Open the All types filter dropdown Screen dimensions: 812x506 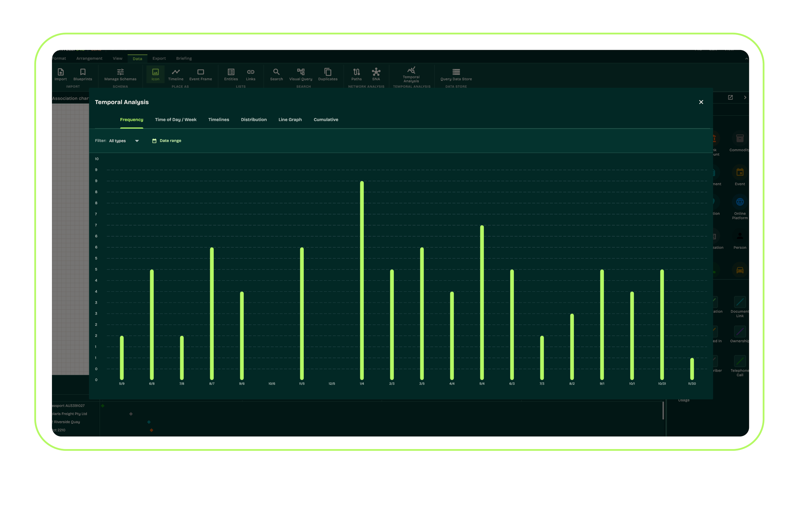tap(124, 141)
